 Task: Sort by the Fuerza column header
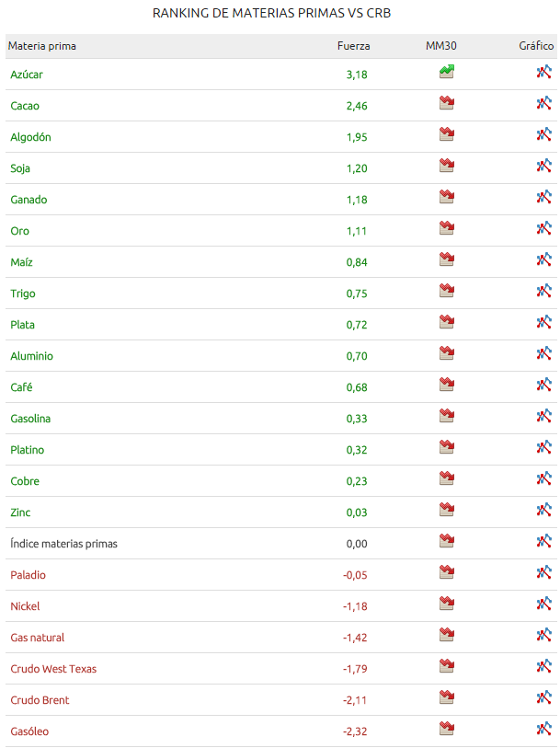point(354,46)
